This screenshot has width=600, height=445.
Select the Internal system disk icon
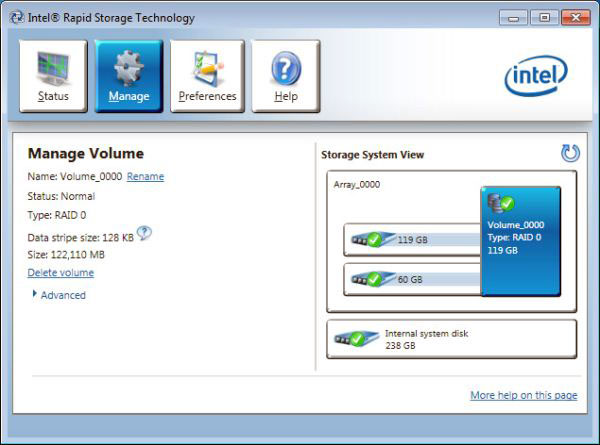click(x=355, y=339)
